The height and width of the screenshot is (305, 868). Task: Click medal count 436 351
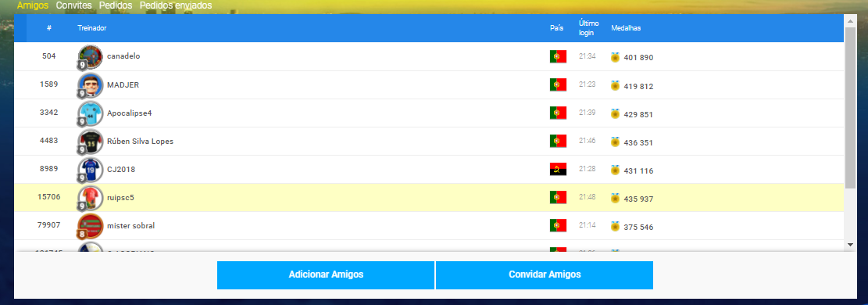coord(638,142)
